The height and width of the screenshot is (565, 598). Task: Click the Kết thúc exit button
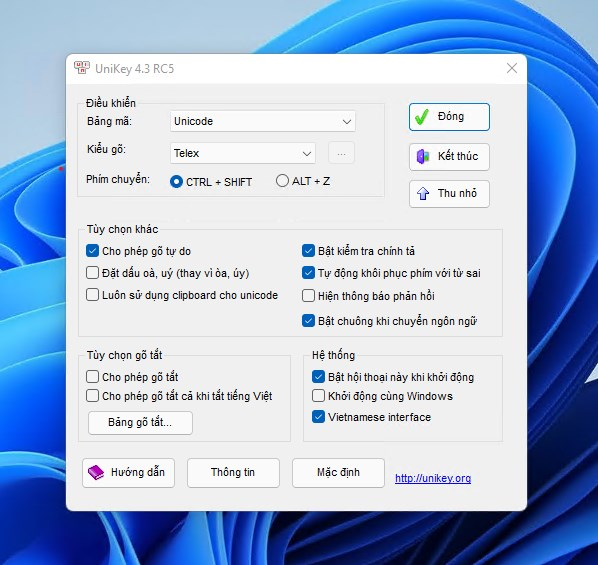(x=449, y=156)
